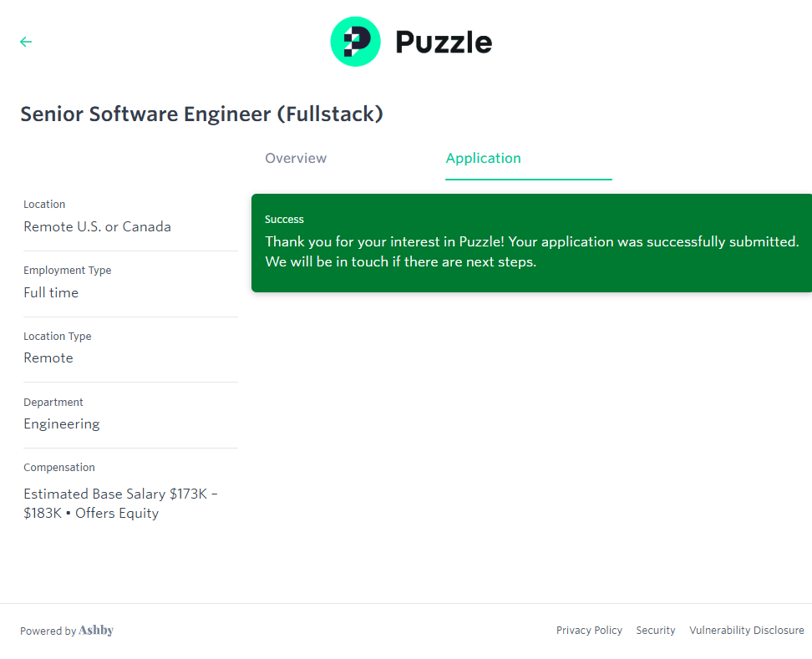Click the "Engineering" department value
Viewport: 812px width, 659px height.
62,423
